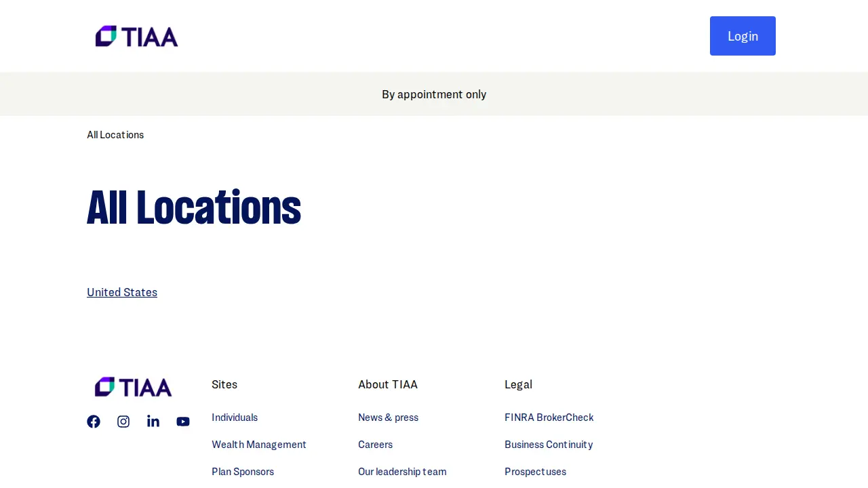Go to the Individuals site link
The width and height of the screenshot is (868, 488).
tap(235, 418)
